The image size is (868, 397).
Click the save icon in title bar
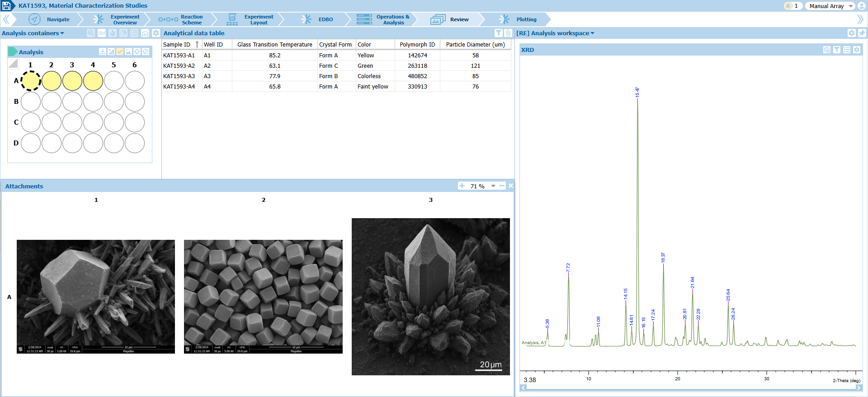7,6
